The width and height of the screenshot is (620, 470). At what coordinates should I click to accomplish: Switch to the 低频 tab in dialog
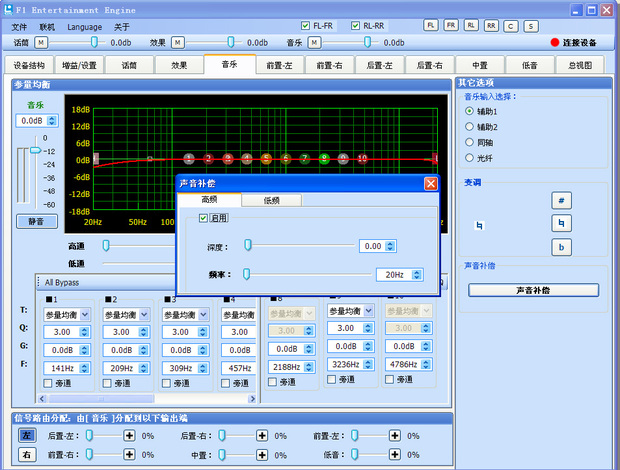pos(271,200)
